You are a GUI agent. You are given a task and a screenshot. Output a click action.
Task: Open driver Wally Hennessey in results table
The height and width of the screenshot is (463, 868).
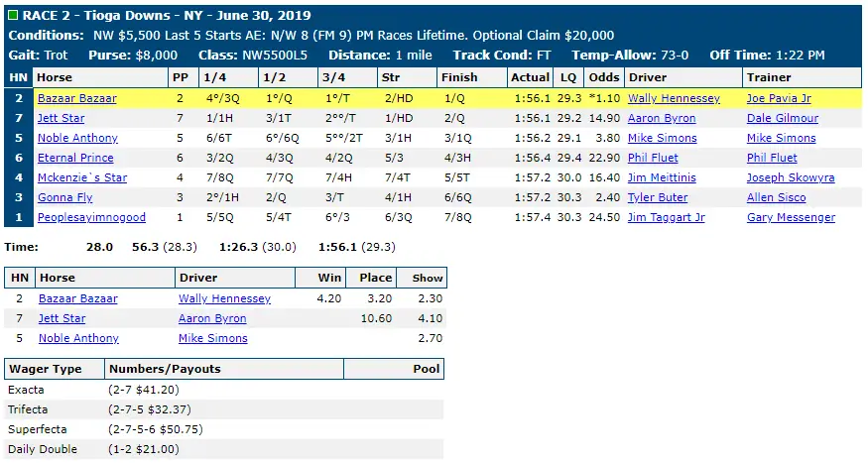click(x=674, y=98)
